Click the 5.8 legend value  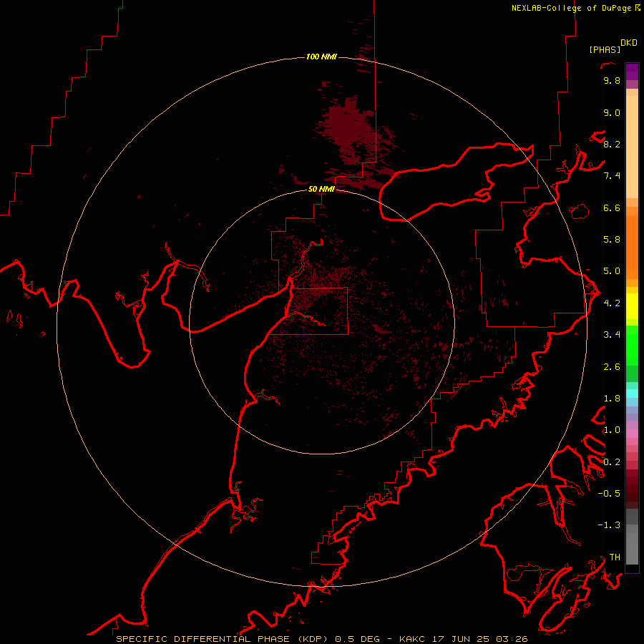pos(612,240)
